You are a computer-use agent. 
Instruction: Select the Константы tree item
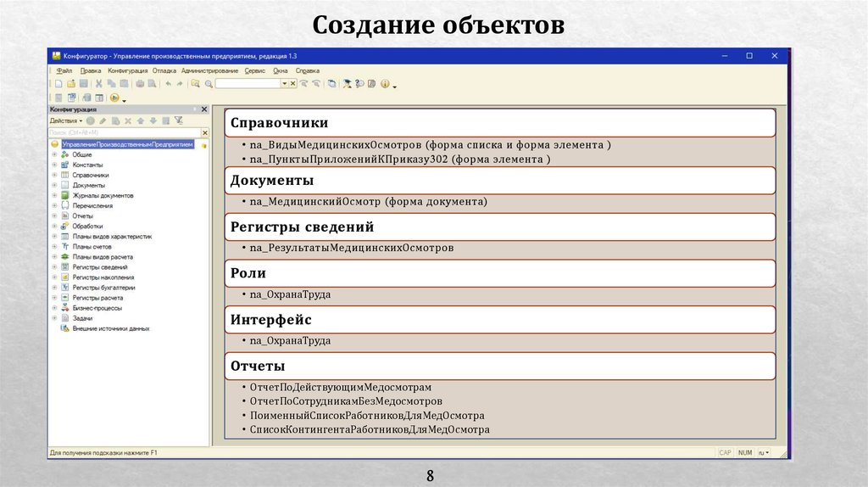[87, 165]
